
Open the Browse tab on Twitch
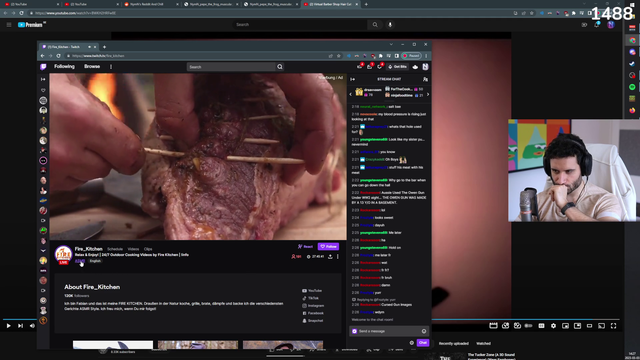point(92,67)
